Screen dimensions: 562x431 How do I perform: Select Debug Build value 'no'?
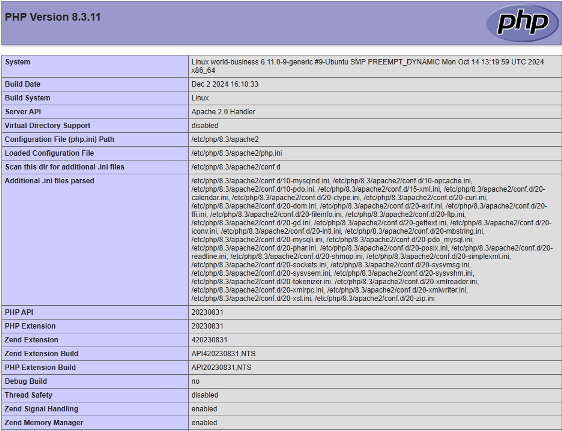195,382
